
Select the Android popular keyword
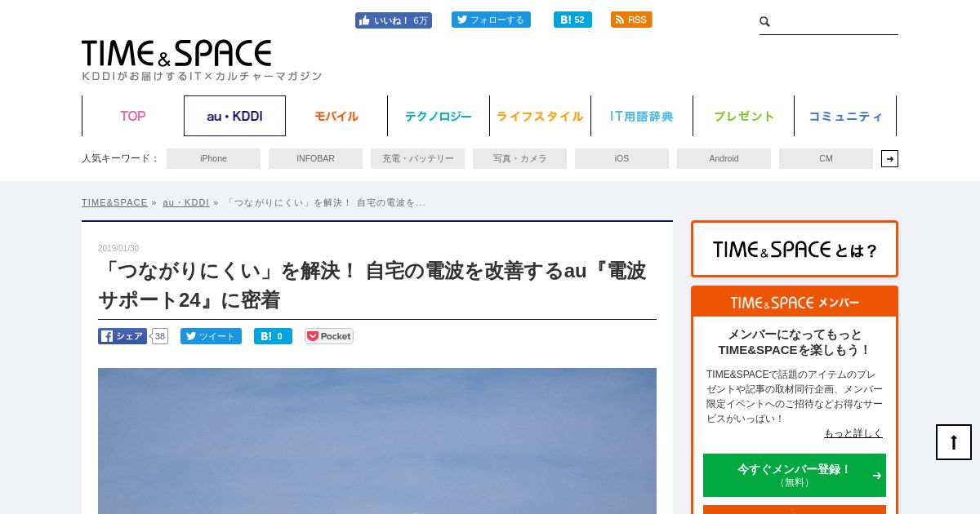coord(724,158)
